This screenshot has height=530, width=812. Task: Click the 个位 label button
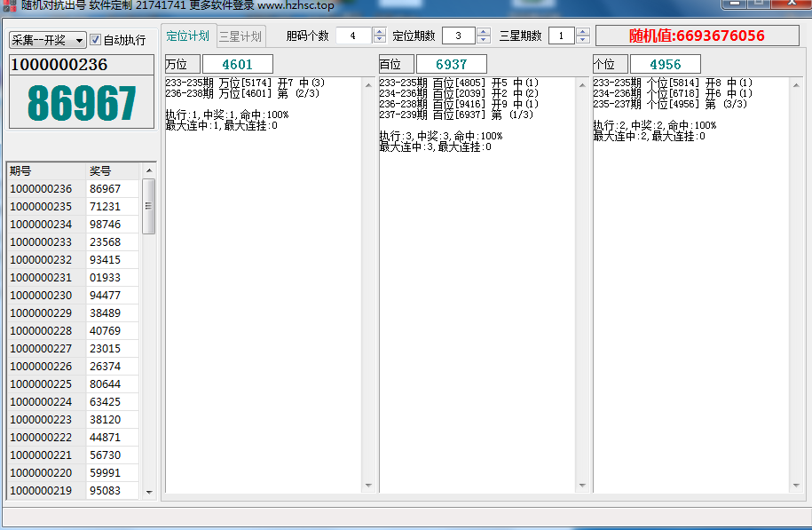point(610,64)
